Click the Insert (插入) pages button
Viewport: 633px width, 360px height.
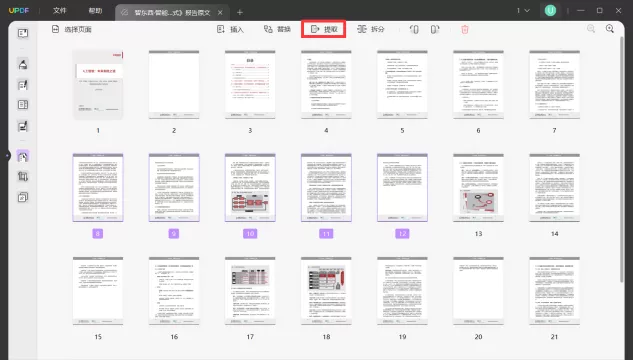click(230, 29)
